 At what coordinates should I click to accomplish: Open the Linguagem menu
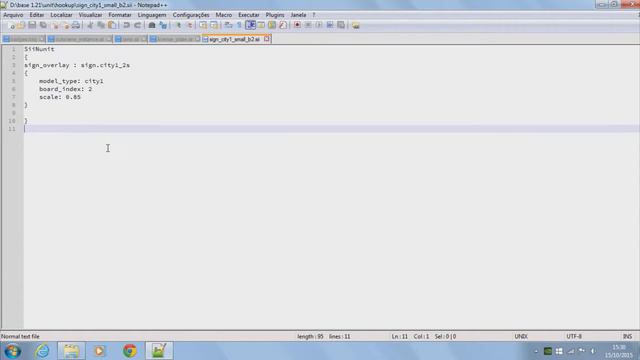(152, 15)
